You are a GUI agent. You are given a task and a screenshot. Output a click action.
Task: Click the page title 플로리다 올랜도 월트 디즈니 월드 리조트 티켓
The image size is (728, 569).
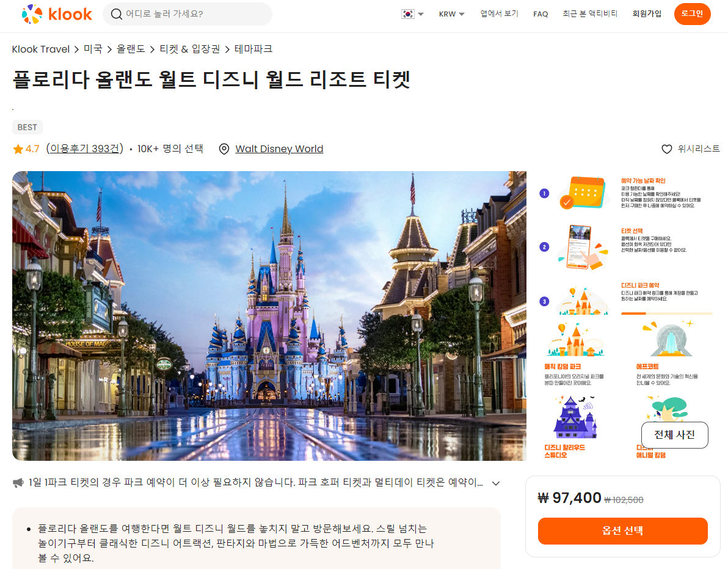point(211,79)
